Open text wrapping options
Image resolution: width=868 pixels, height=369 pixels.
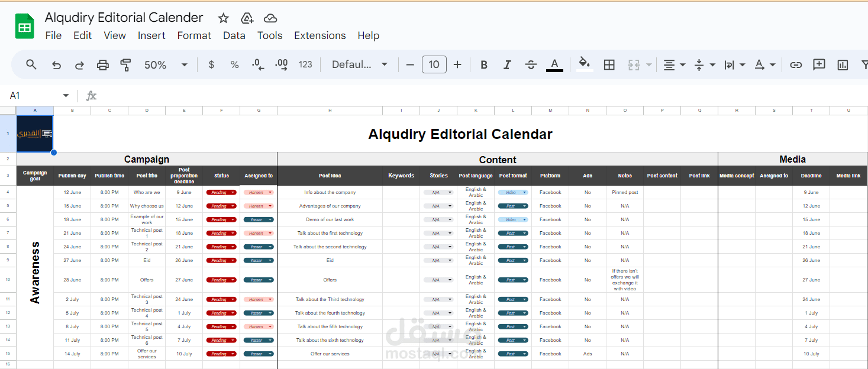point(734,65)
